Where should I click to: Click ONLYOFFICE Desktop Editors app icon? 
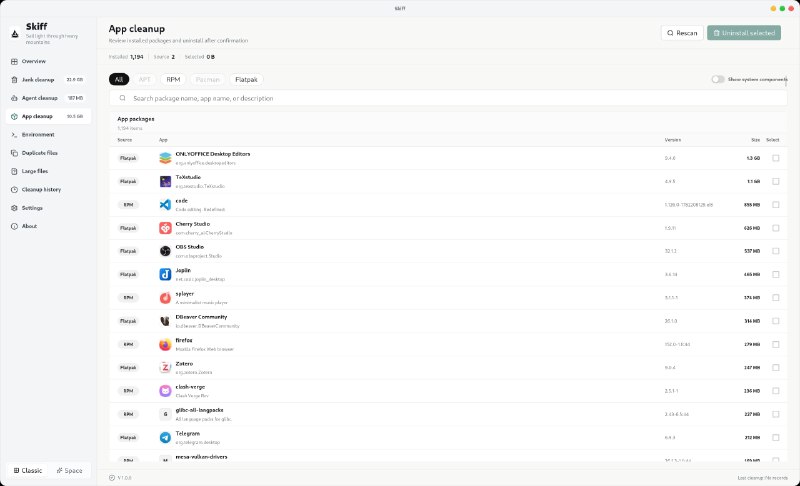pyautogui.click(x=165, y=158)
